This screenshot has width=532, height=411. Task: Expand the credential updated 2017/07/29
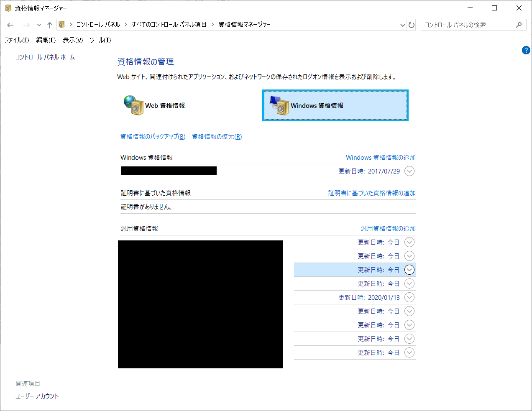click(x=409, y=171)
